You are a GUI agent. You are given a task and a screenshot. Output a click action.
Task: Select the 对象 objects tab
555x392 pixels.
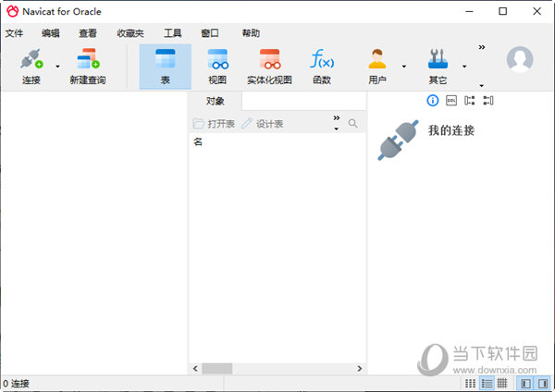(x=216, y=101)
